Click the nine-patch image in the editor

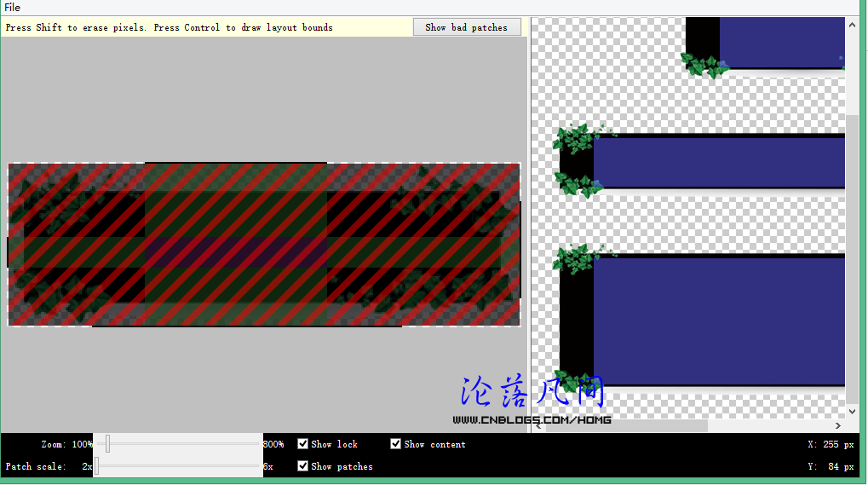264,244
